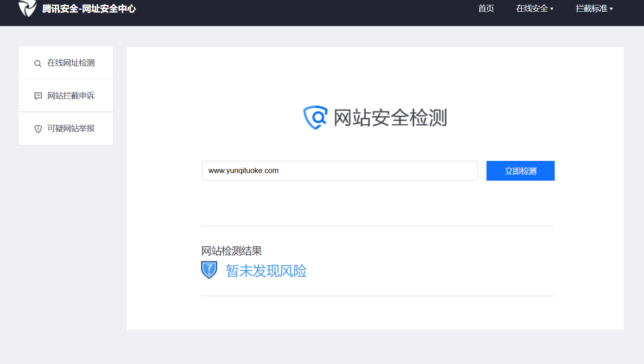Click the blue question-mark shield result icon
The width and height of the screenshot is (644, 364).
point(209,270)
